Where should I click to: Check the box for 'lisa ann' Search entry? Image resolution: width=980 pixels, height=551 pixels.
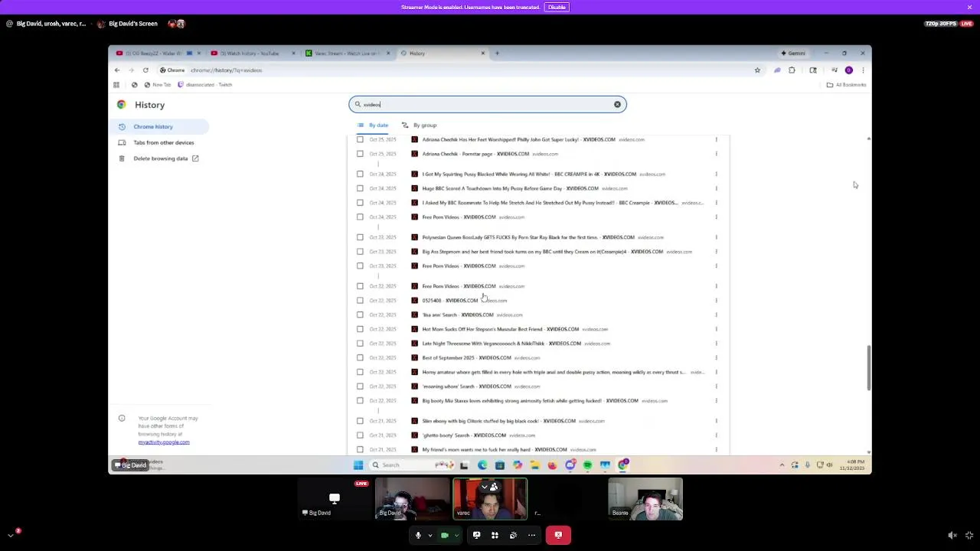click(360, 315)
